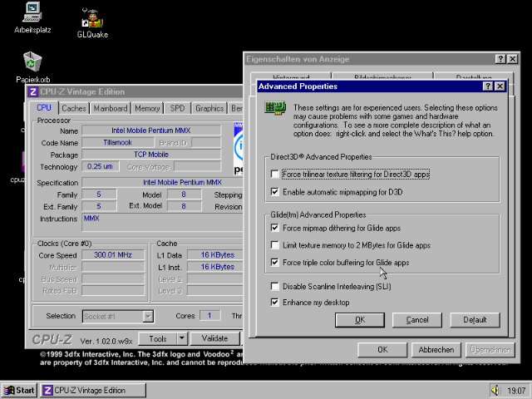Select the CPU tab in CPU-Z
532x399 pixels.
[44, 107]
